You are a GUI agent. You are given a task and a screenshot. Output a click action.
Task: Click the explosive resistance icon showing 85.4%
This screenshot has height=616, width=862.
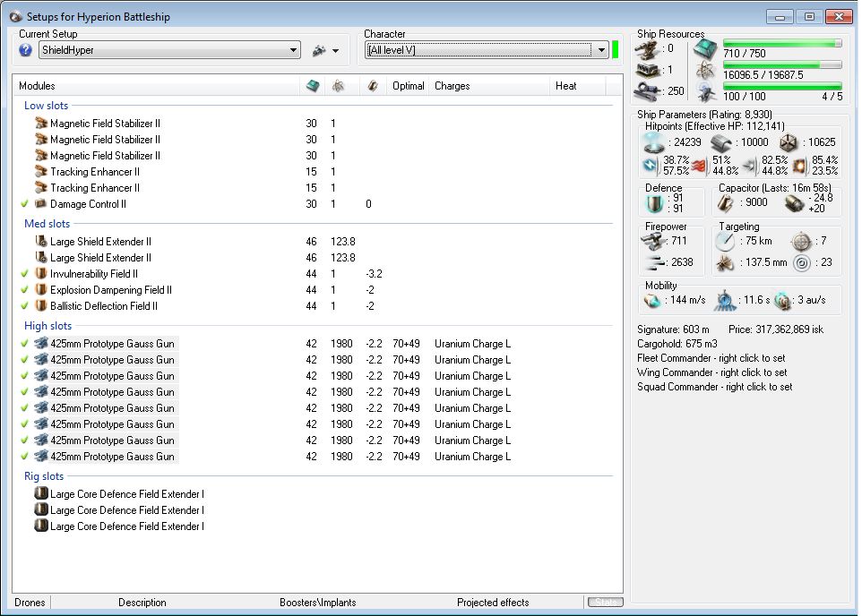click(800, 166)
